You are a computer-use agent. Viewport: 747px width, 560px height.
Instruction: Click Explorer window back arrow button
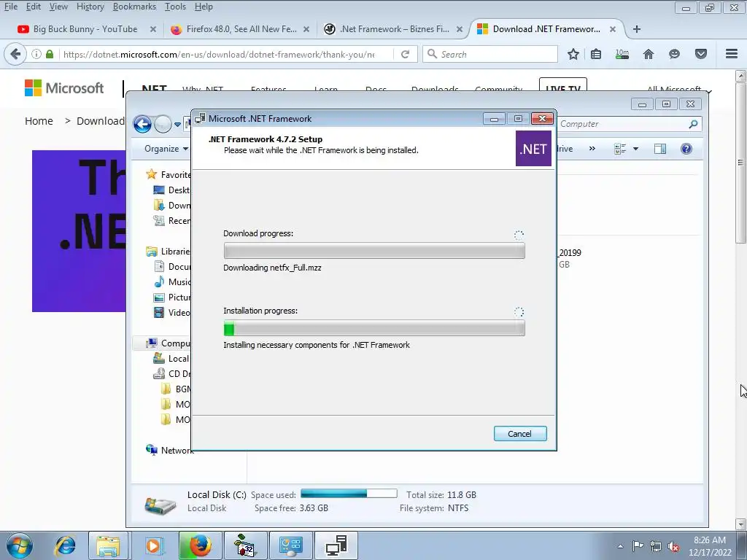[142, 124]
